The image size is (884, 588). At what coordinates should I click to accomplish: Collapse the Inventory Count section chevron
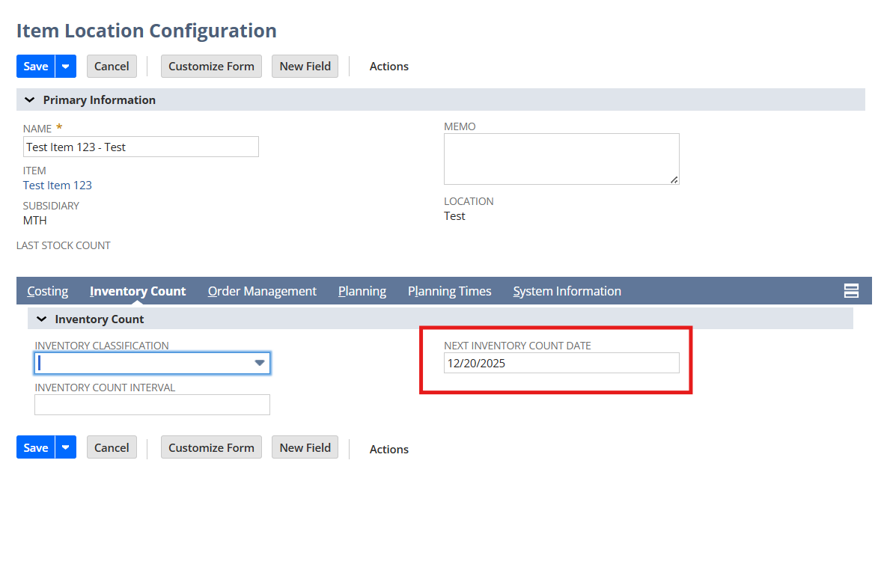[x=41, y=319]
